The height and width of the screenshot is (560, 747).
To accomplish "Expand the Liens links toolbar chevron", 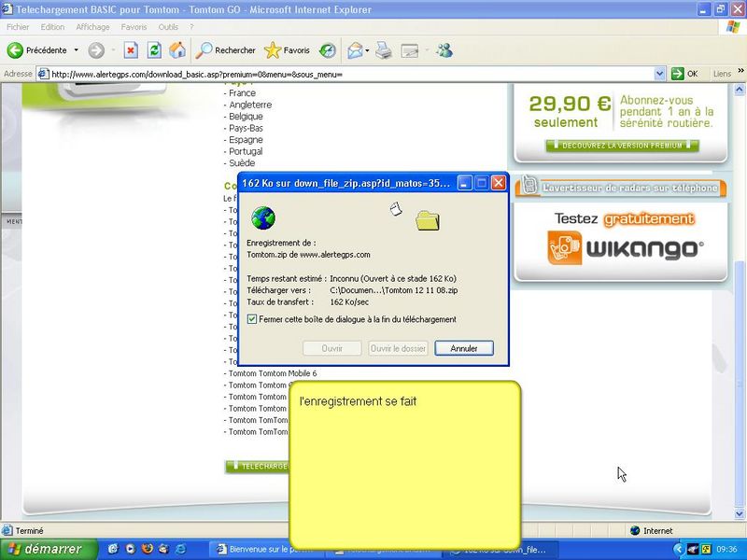I will 740,71.
